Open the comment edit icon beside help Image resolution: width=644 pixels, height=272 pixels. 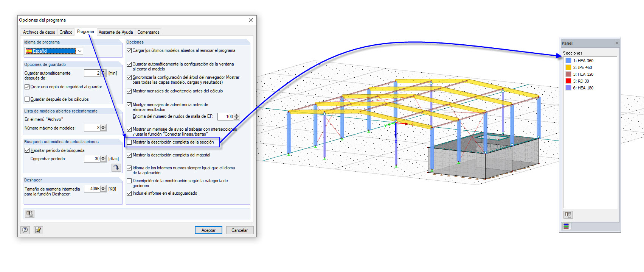pos(38,230)
